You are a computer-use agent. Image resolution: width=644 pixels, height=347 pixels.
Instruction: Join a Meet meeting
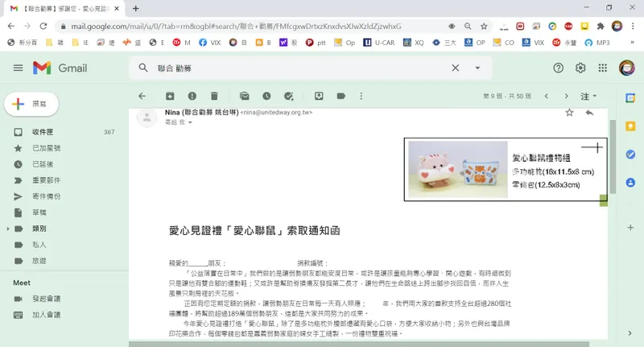click(64, 315)
